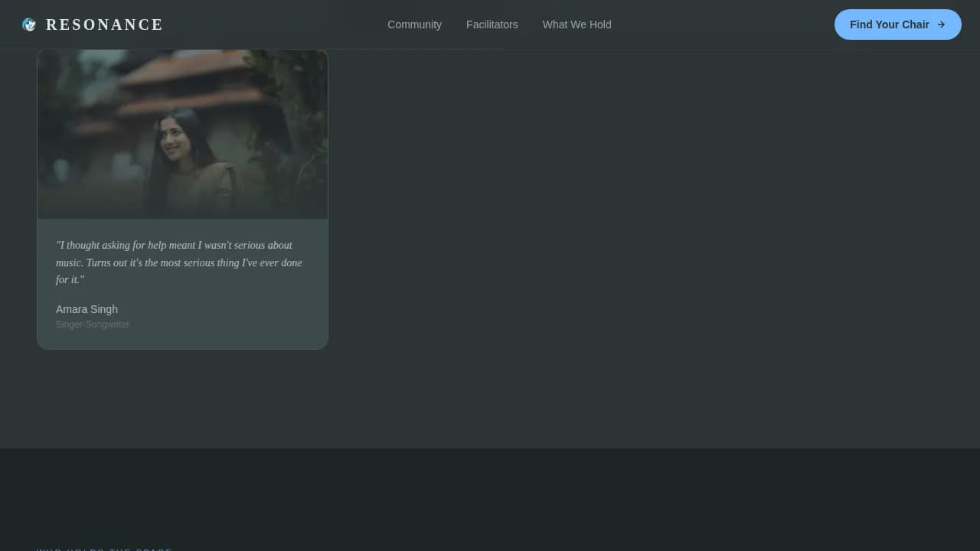Navigate to What We Hold
Image resolution: width=980 pixels, height=551 pixels.
tap(577, 24)
